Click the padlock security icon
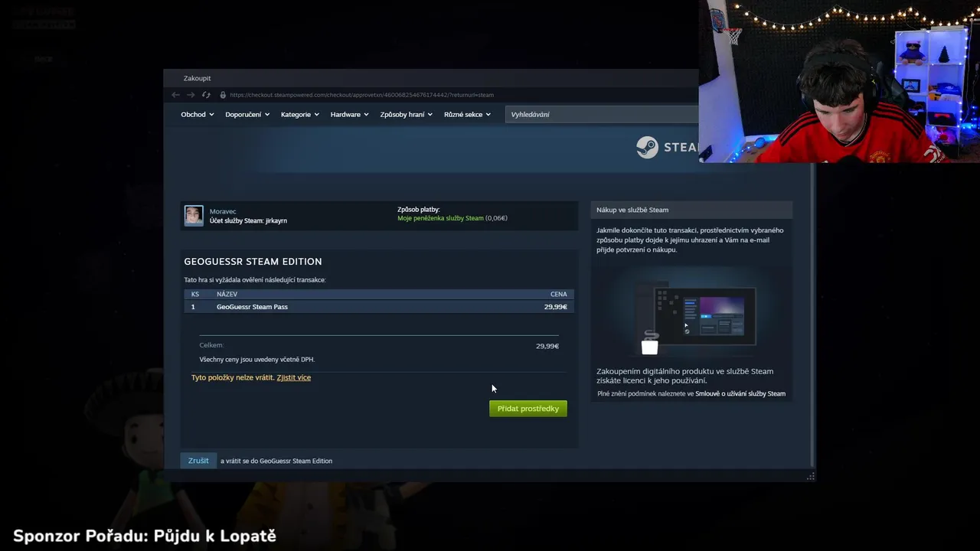The height and width of the screenshot is (551, 980). coord(223,95)
